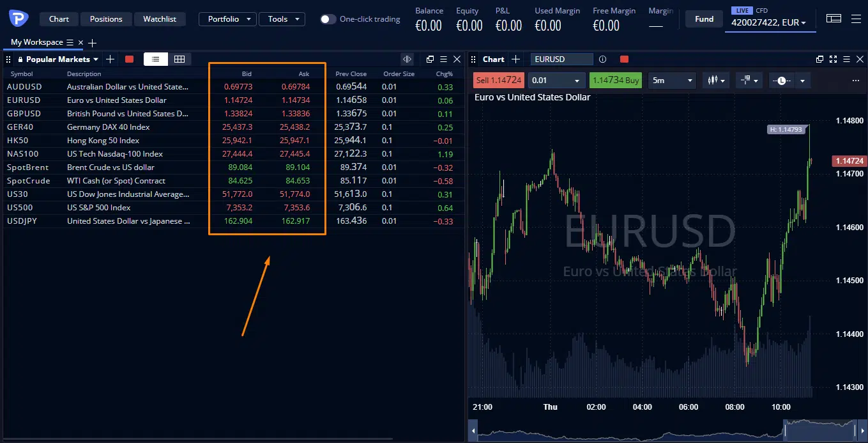Open the My Workspace tab menu icon

click(70, 42)
